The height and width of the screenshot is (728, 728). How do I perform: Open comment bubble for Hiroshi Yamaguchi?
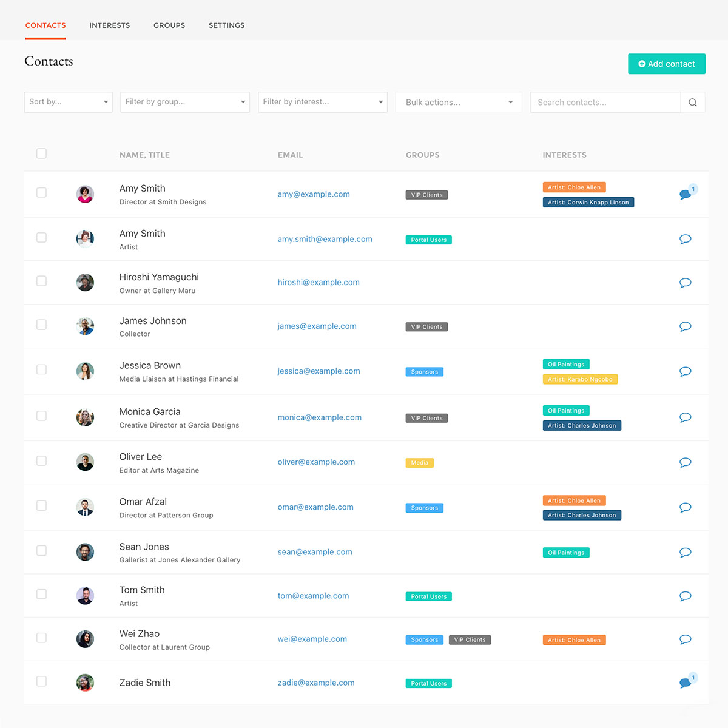686,283
